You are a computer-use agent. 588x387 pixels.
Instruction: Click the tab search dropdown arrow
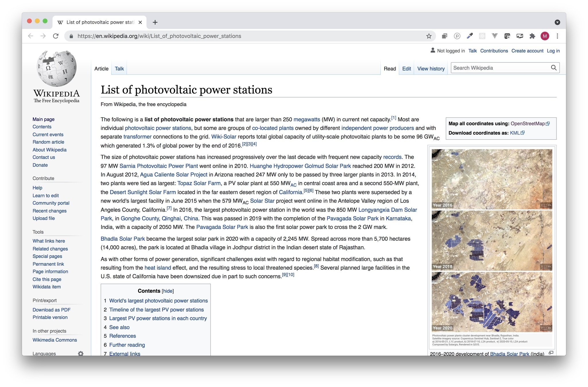click(557, 22)
